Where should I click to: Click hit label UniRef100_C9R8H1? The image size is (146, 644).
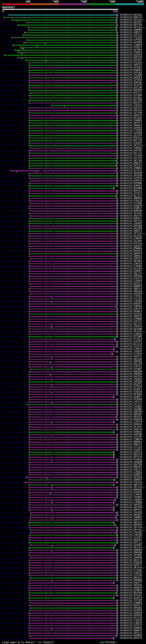131,306
